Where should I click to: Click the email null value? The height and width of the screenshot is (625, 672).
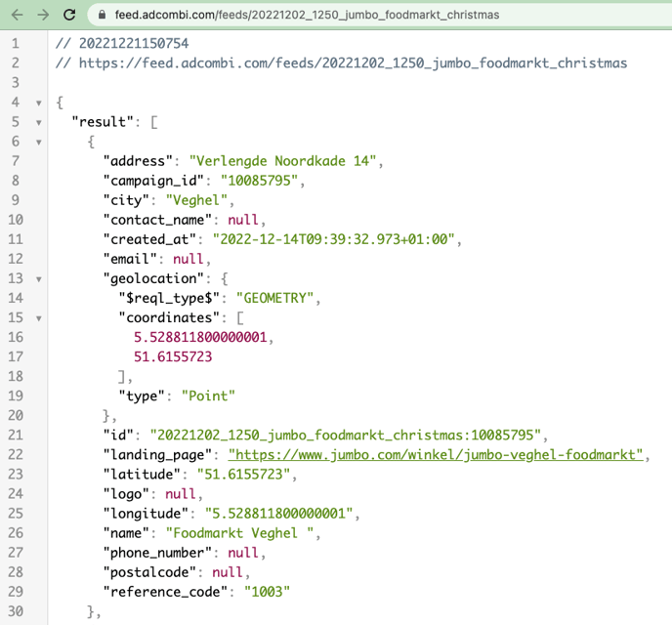click(189, 259)
